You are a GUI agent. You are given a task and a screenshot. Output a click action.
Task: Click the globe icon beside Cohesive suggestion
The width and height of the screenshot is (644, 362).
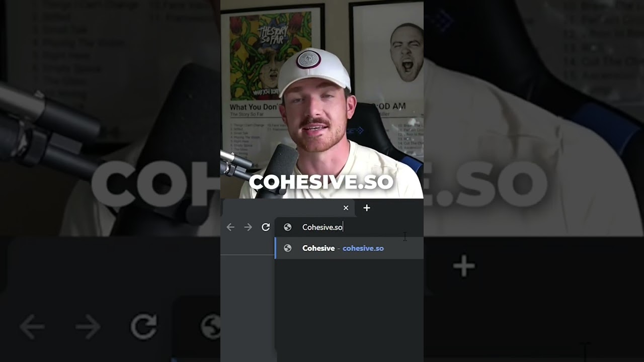click(288, 248)
